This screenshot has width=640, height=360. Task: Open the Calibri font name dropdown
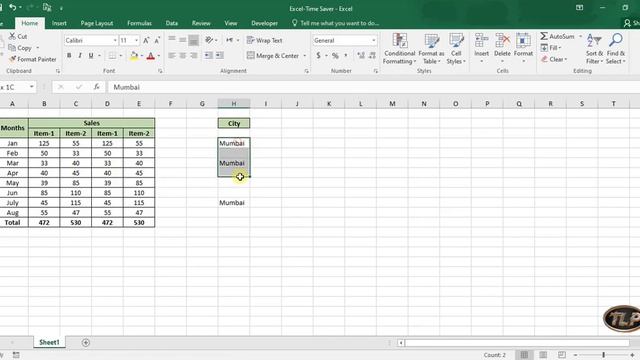point(115,40)
